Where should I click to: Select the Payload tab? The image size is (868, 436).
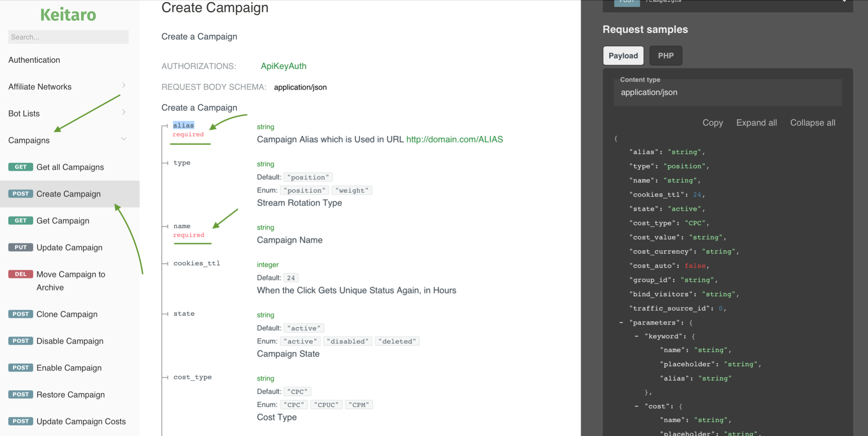(623, 56)
